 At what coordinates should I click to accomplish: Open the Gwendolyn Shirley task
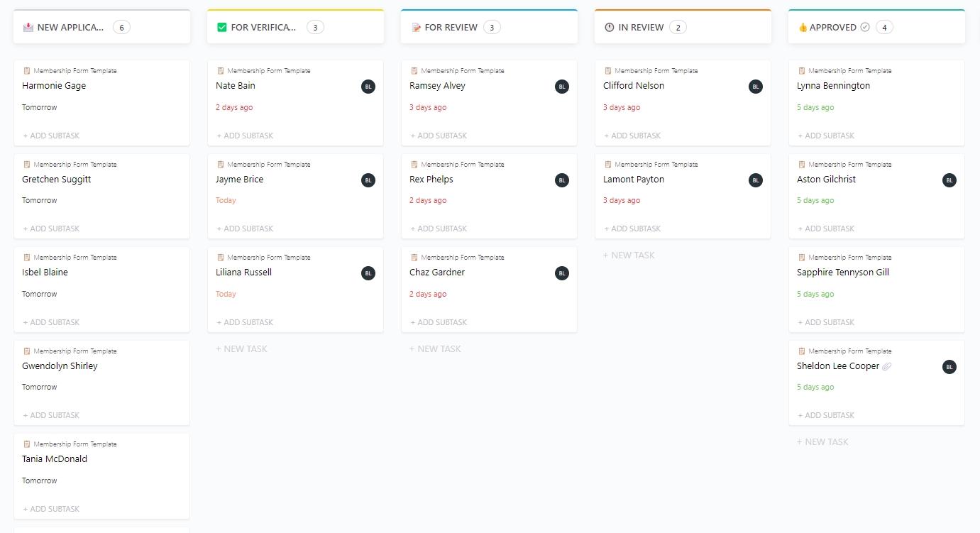pos(60,366)
